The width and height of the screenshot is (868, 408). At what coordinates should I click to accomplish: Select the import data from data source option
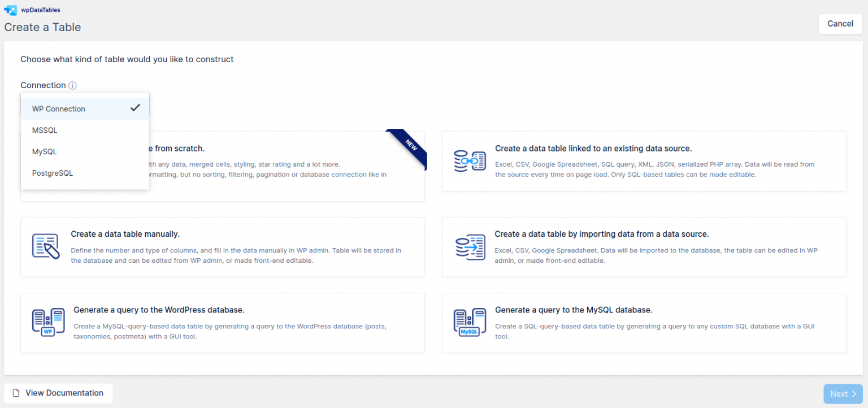tap(644, 246)
